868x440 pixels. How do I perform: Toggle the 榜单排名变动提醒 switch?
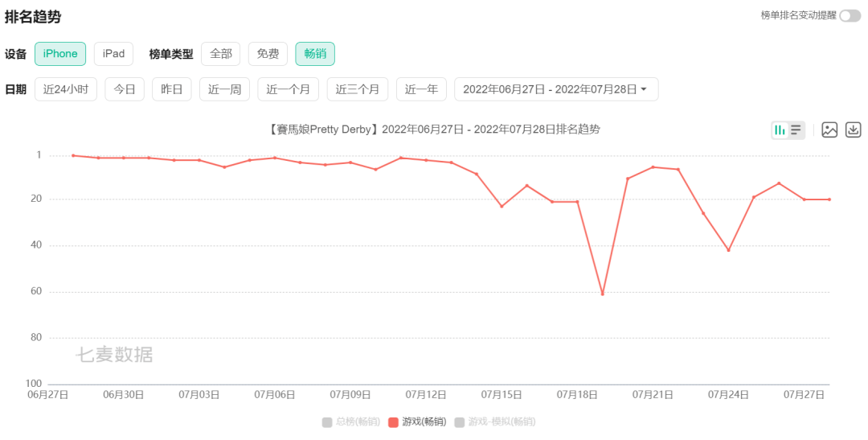(850, 16)
